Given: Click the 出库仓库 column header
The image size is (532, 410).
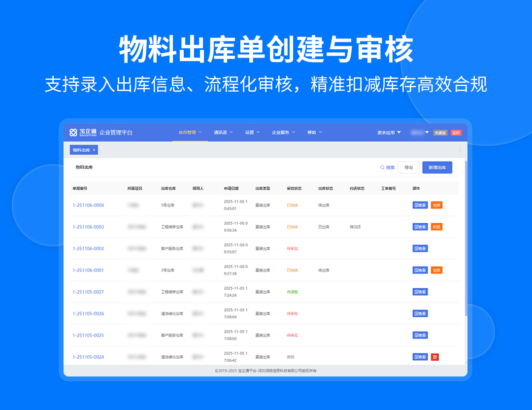Looking at the screenshot, I should click(168, 188).
